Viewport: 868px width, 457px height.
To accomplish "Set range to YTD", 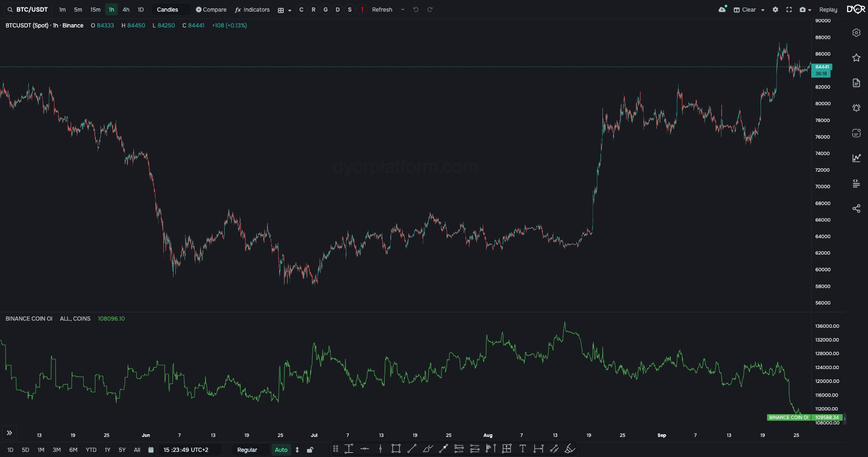I will click(91, 450).
